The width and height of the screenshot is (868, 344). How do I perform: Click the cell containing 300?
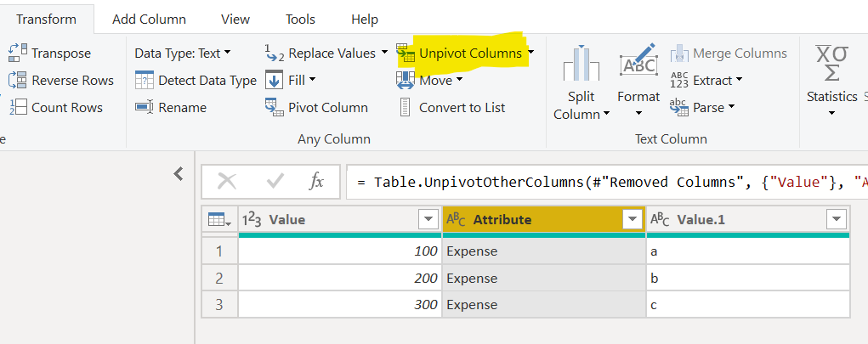[340, 304]
